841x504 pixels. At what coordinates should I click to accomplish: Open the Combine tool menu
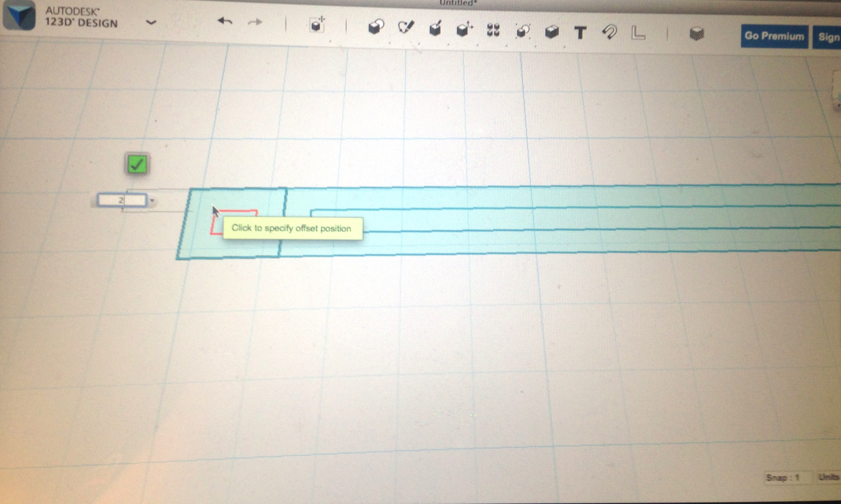tap(552, 32)
